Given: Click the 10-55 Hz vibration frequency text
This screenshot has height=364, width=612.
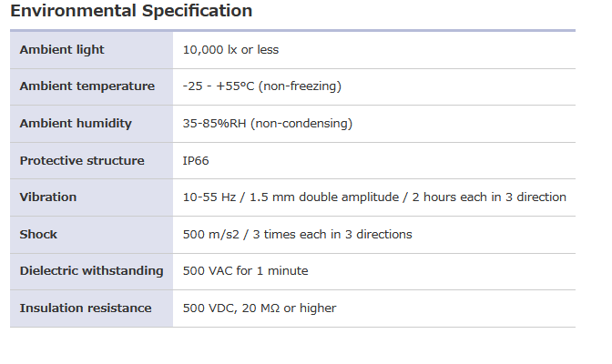Looking at the screenshot, I should pos(207,197).
